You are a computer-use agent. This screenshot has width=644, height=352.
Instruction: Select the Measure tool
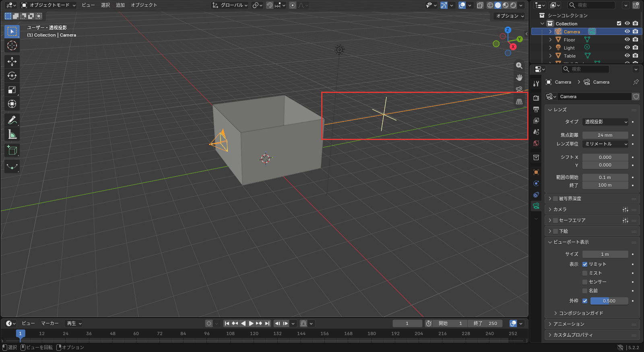pos(12,134)
